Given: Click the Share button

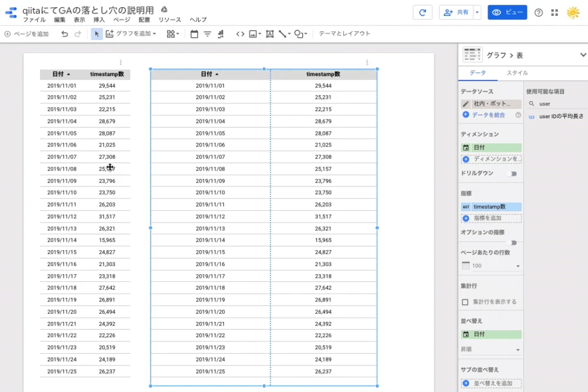Looking at the screenshot, I should pyautogui.click(x=456, y=12).
